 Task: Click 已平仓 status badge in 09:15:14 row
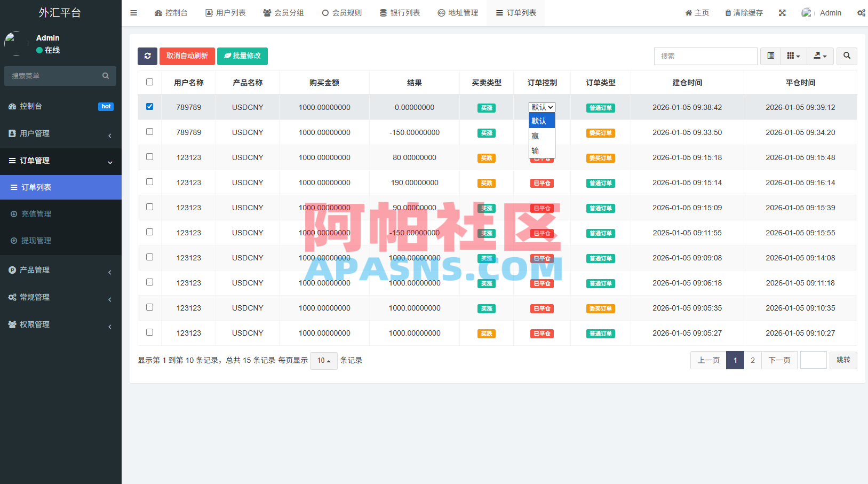coord(542,183)
